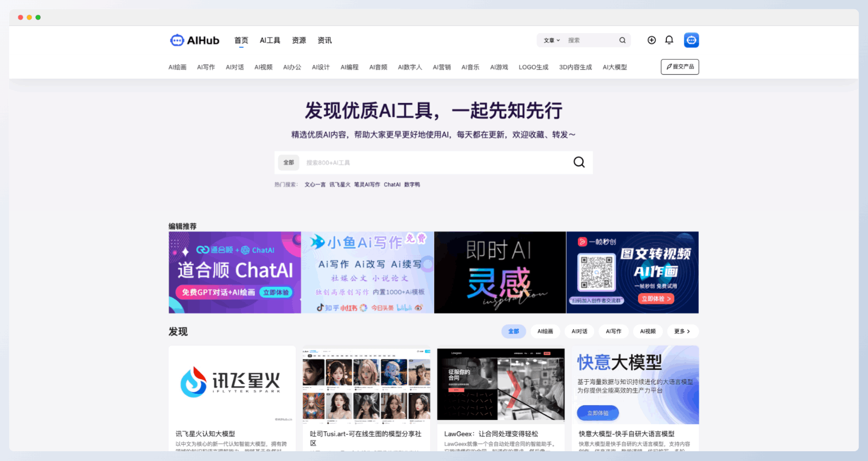This screenshot has width=868, height=461.
Task: Click the AIHub logo
Action: tap(195, 40)
